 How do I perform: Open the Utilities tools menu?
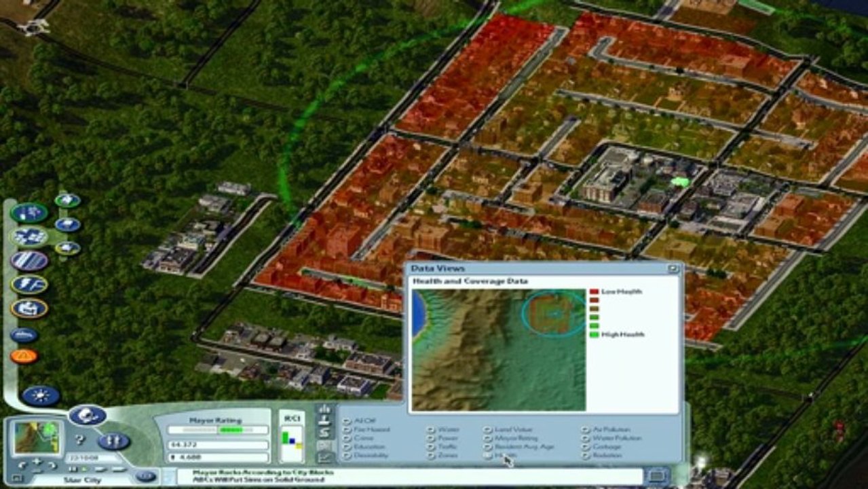click(29, 284)
